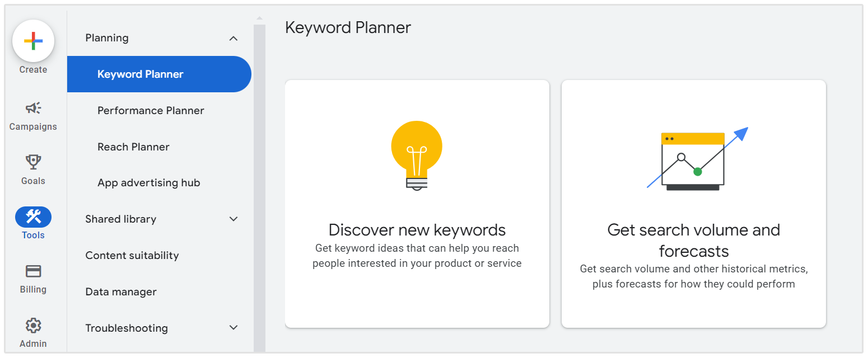
Task: Choose Discover new keywords card
Action: pyautogui.click(x=417, y=230)
